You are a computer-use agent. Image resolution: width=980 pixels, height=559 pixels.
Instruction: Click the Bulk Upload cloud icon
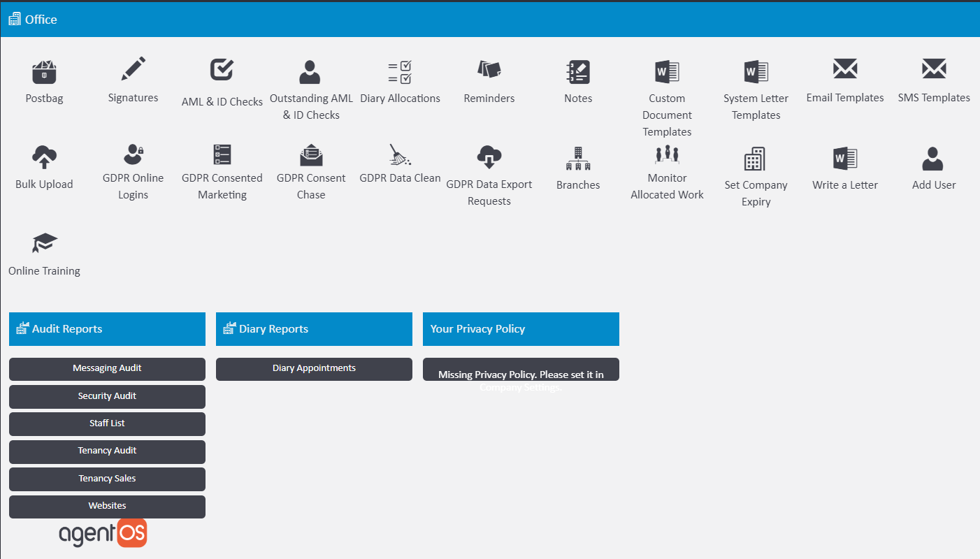[x=44, y=157]
